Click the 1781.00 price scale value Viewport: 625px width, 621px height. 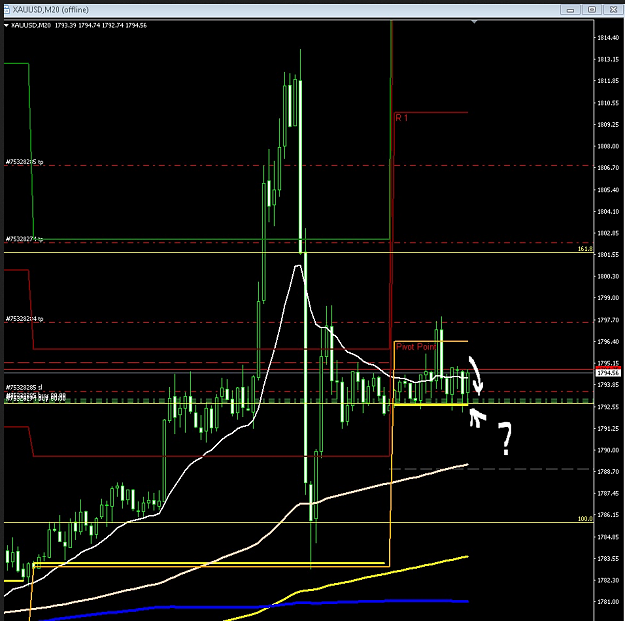[608, 601]
